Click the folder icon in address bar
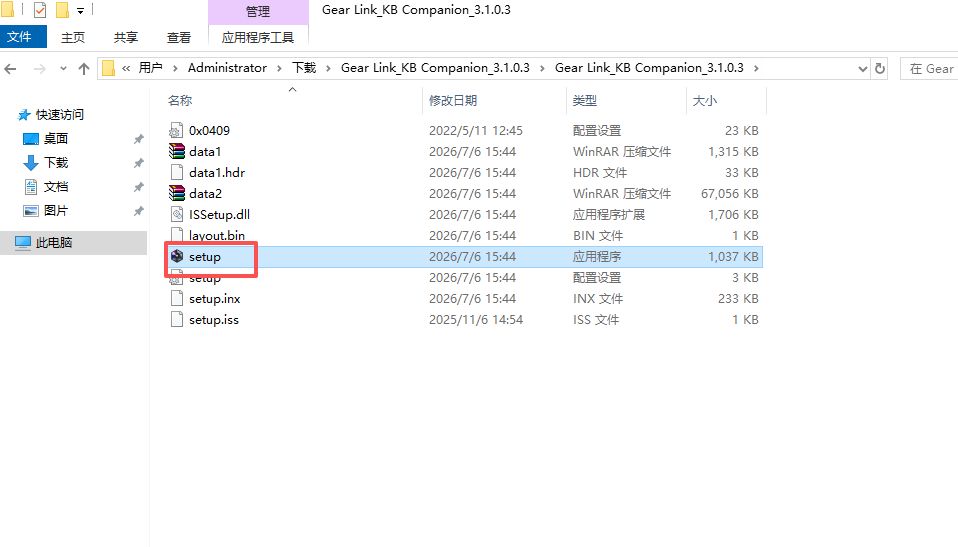 coord(108,68)
